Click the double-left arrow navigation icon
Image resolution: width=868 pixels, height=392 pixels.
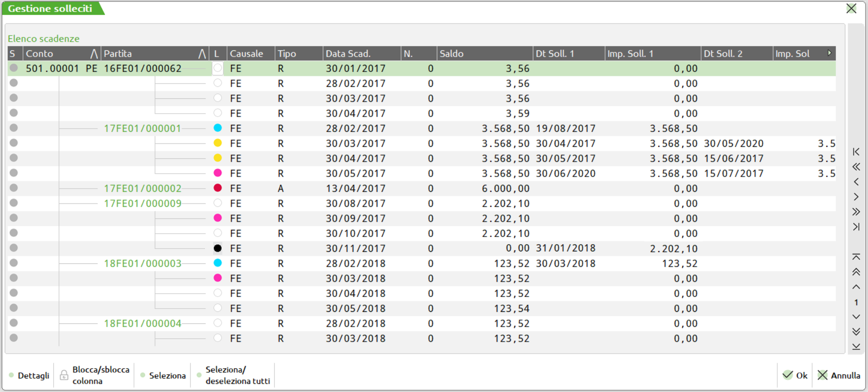point(856,167)
